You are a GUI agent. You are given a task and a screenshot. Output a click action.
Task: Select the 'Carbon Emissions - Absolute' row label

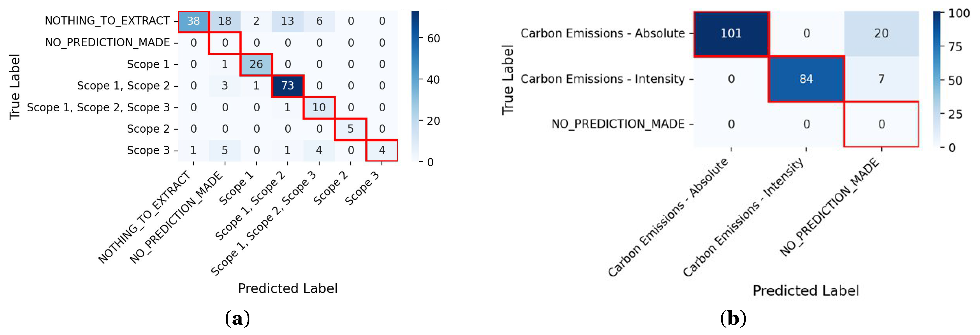[x=603, y=34]
